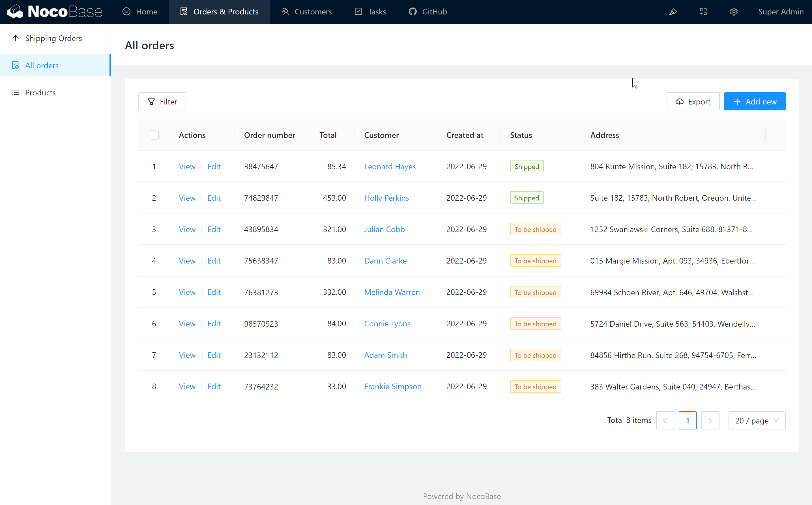
Task: Open the Super Admin user menu
Action: pos(780,12)
